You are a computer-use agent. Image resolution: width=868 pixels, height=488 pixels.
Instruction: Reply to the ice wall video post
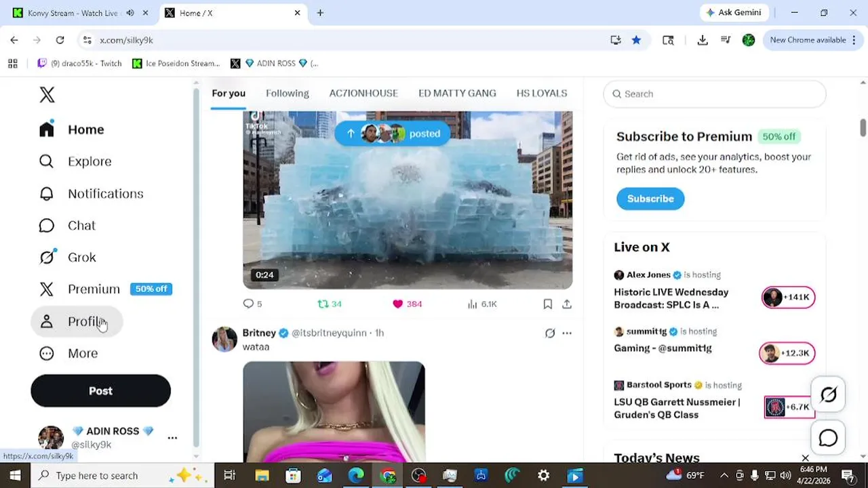coord(252,304)
